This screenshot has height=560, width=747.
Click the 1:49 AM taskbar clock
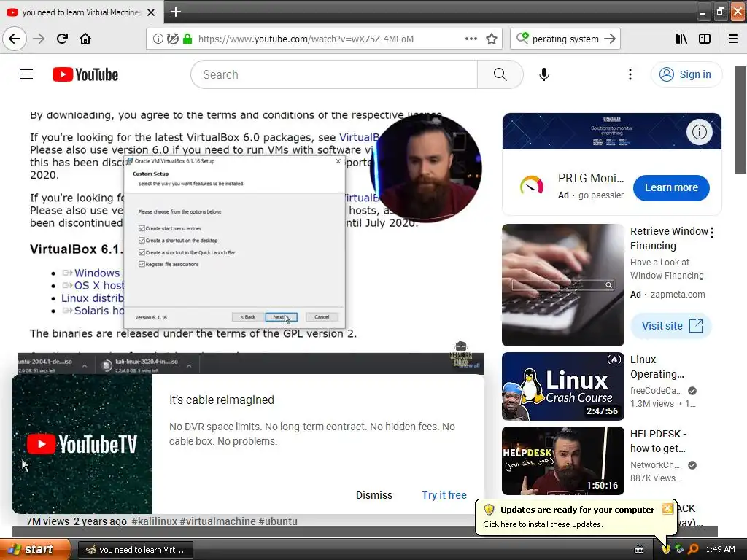pyautogui.click(x=720, y=549)
